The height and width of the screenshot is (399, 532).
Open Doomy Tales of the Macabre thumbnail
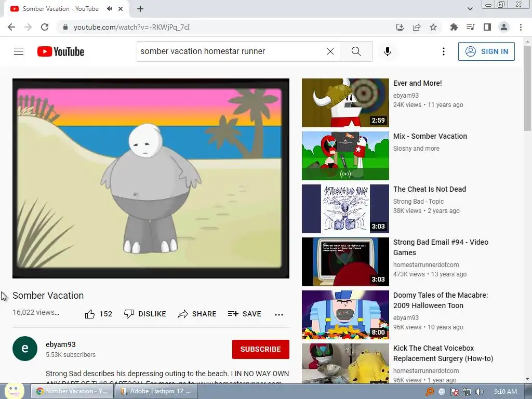point(345,314)
